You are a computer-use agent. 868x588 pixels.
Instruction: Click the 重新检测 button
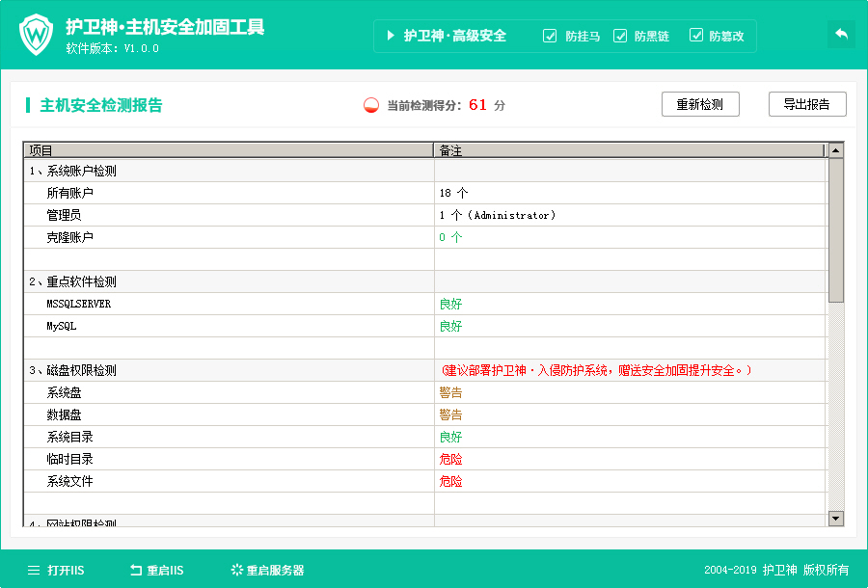(700, 104)
